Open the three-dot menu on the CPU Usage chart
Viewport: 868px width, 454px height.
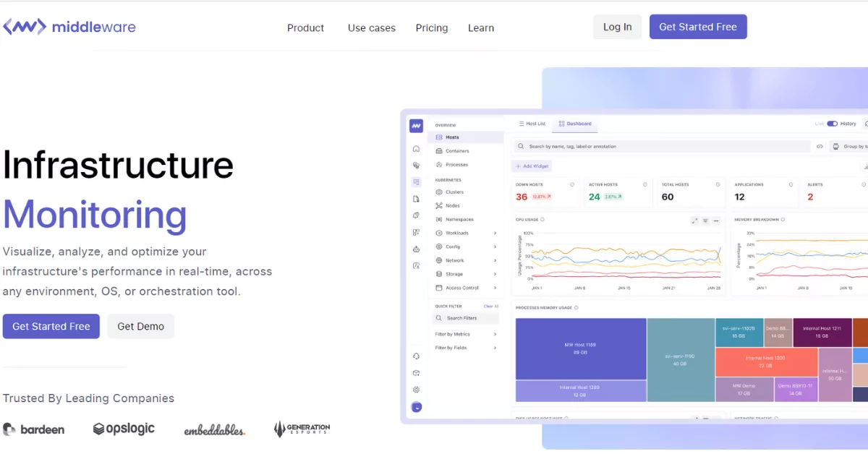click(716, 220)
